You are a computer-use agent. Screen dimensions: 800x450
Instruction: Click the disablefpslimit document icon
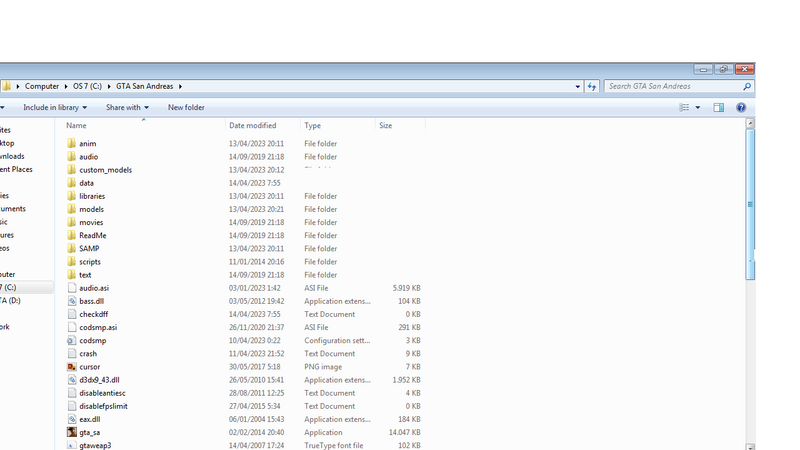pyautogui.click(x=71, y=406)
